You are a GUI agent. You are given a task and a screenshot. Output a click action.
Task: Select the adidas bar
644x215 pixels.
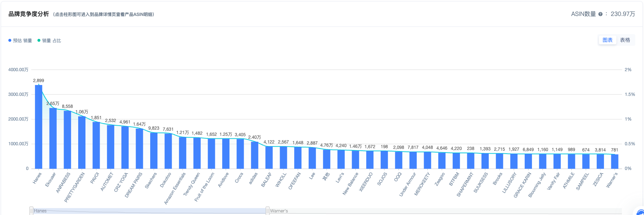pyautogui.click(x=255, y=155)
